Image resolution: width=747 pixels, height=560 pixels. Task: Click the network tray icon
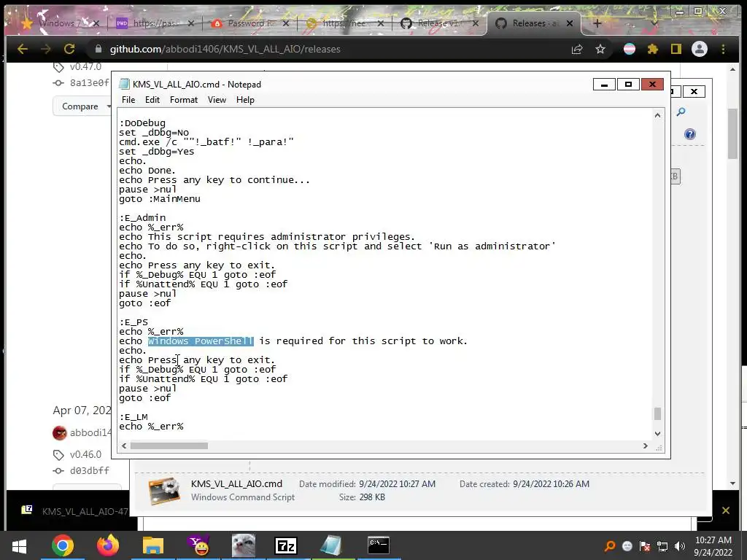tap(662, 546)
